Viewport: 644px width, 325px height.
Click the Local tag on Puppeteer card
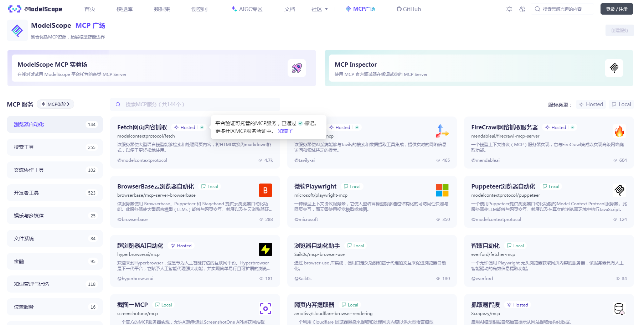pos(551,186)
